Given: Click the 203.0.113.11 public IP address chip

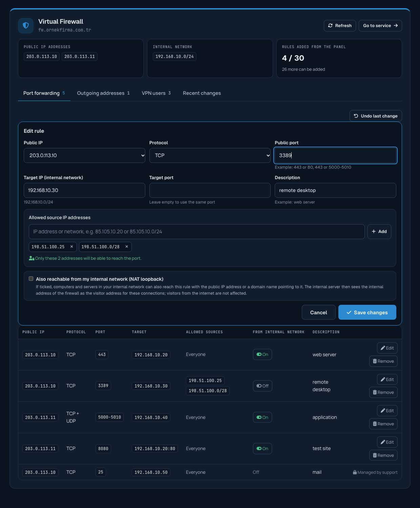Looking at the screenshot, I should click(x=80, y=57).
